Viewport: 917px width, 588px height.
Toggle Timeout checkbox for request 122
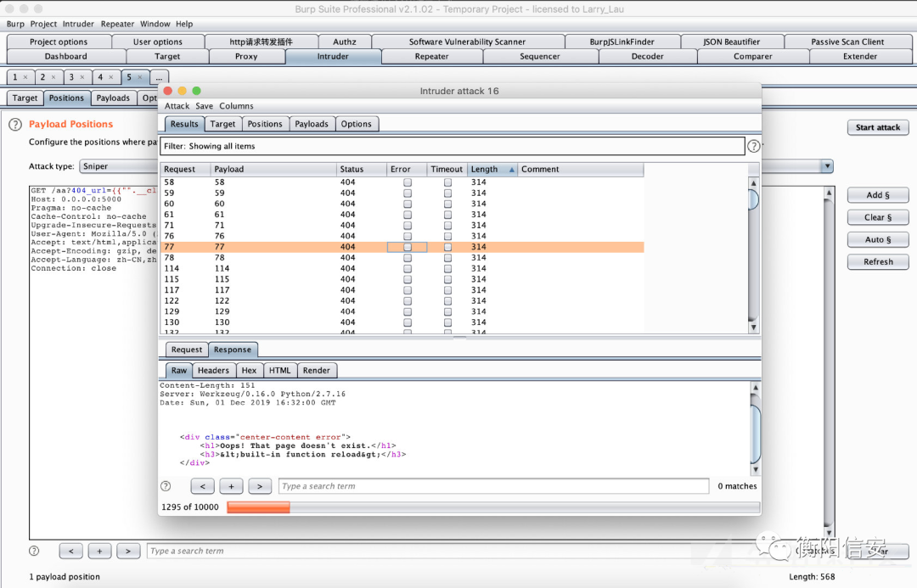448,301
